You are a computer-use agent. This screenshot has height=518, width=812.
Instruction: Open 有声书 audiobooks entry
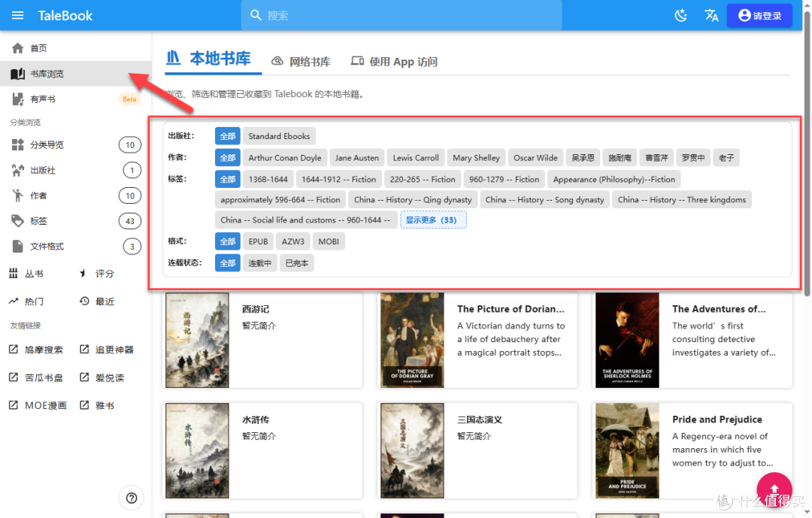pyautogui.click(x=76, y=99)
